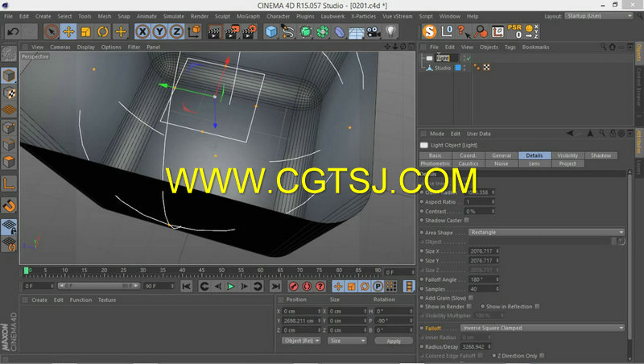
Task: Adjust the Falloff Angle stepper arrows
Action: point(497,279)
